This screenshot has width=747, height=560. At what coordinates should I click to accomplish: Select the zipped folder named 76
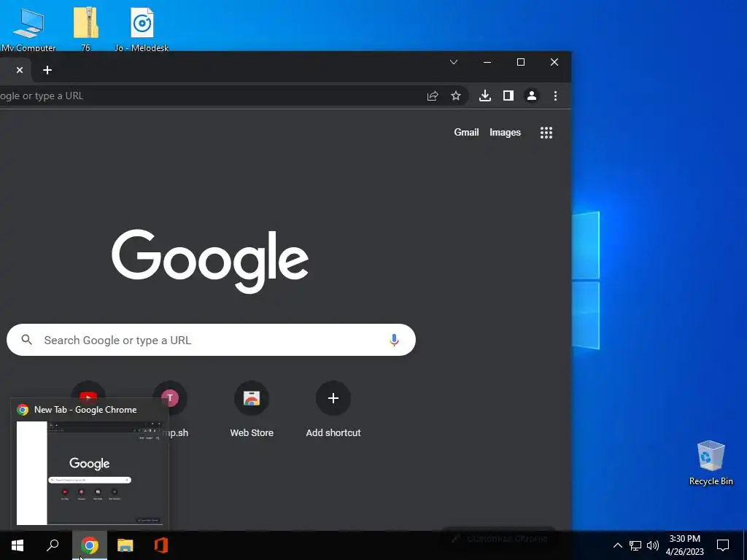pyautogui.click(x=86, y=28)
